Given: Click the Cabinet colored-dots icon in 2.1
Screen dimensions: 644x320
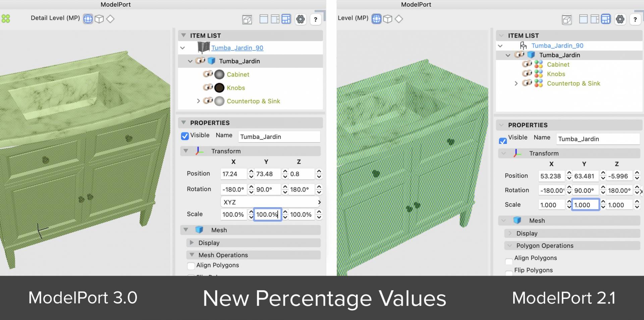Looking at the screenshot, I should point(539,64).
